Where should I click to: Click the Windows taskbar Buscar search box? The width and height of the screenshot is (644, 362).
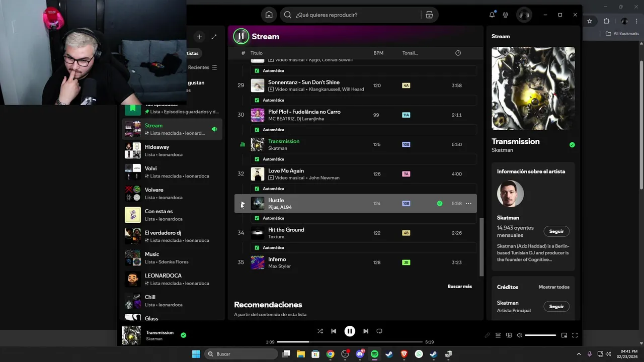coord(241,354)
